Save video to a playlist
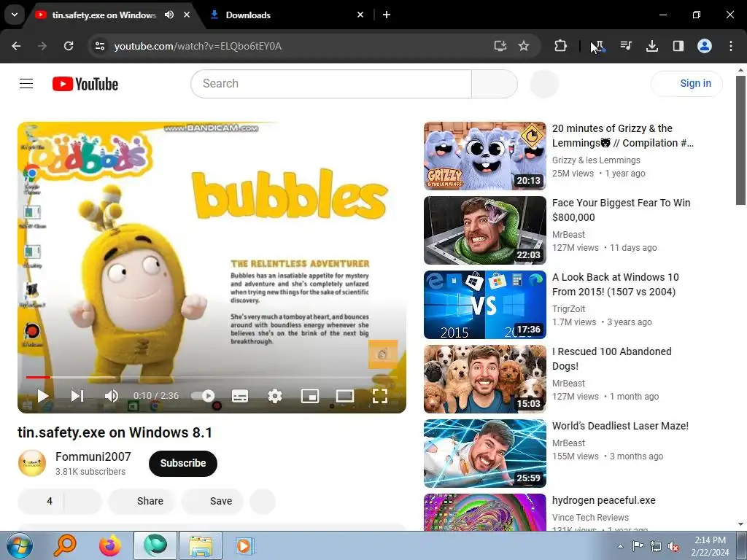The image size is (747, 560). click(212, 501)
